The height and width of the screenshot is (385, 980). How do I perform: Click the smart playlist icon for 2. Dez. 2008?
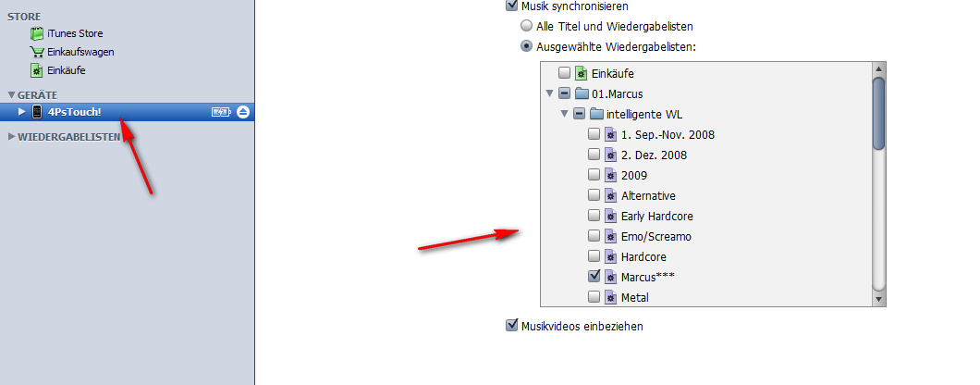coord(610,155)
